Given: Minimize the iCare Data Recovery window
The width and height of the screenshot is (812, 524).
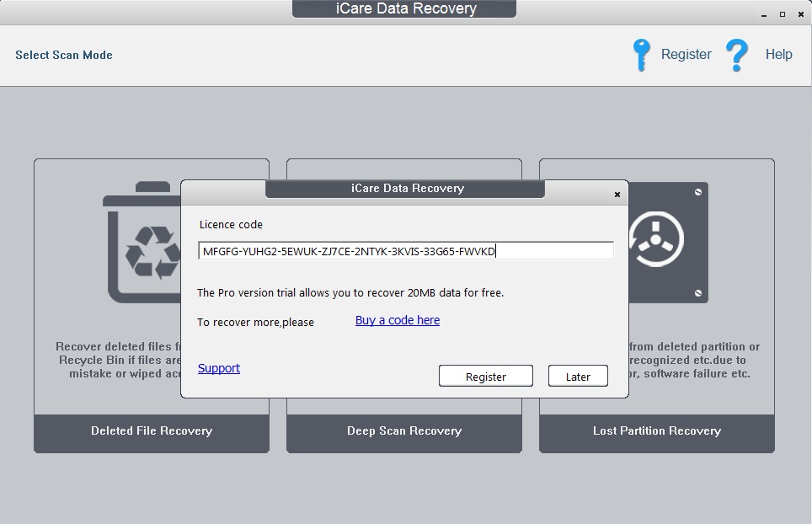Looking at the screenshot, I should (x=762, y=14).
